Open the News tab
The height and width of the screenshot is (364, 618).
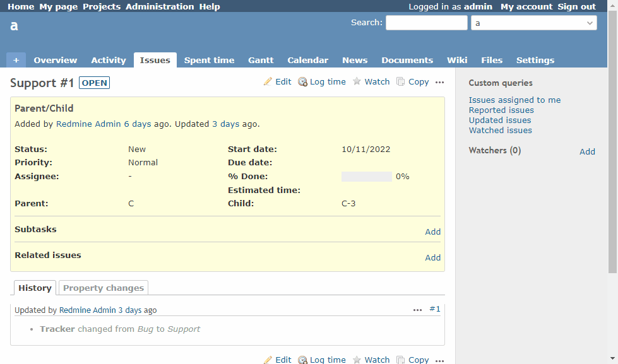pos(355,60)
